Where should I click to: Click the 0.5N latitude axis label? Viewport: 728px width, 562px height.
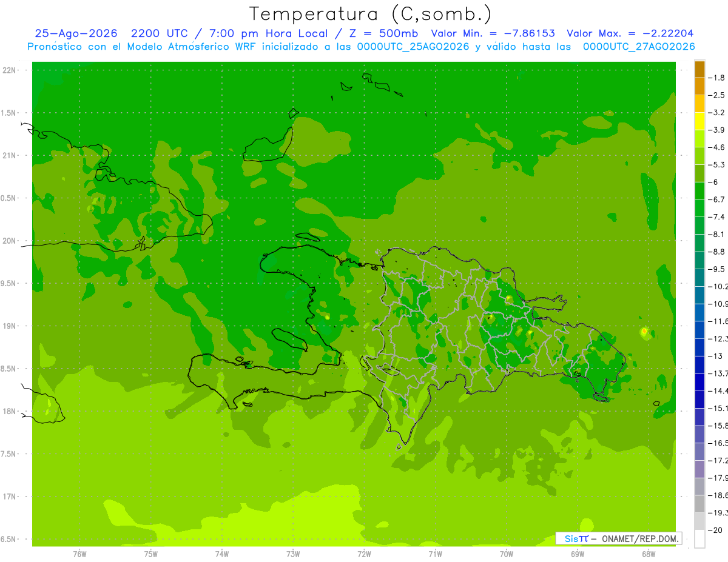9,198
